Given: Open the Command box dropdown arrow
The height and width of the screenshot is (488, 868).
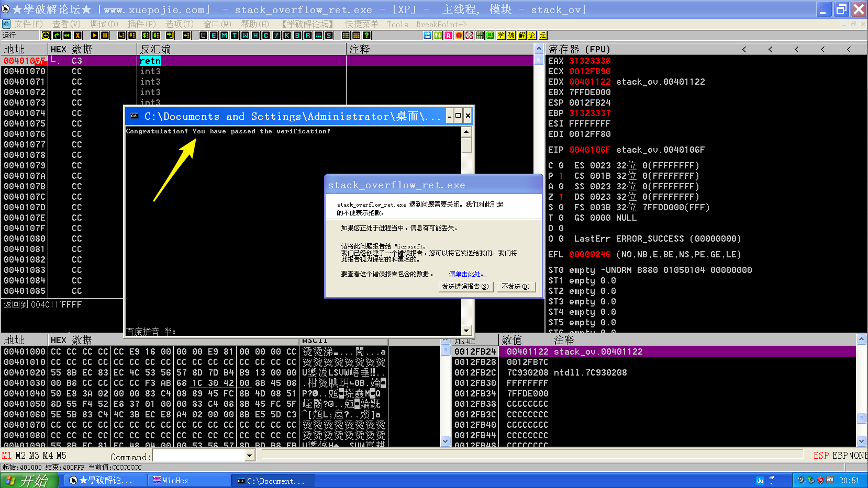Looking at the screenshot, I should click(250, 456).
